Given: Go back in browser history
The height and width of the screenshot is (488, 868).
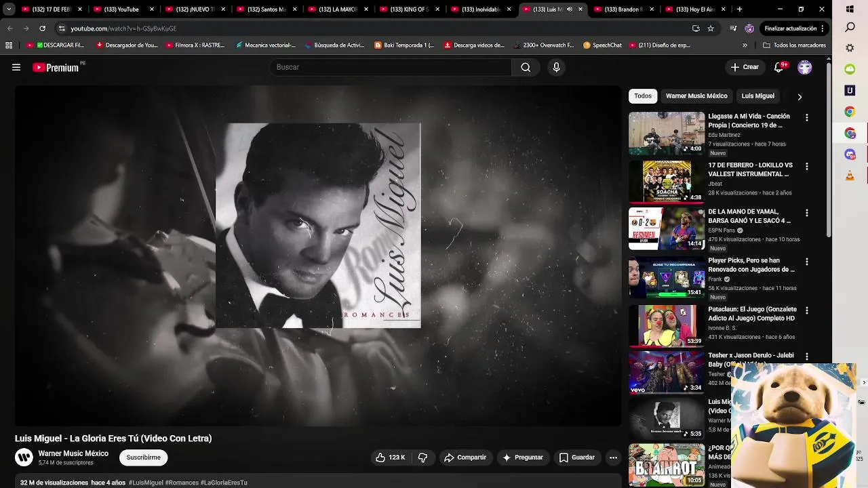Looking at the screenshot, I should (x=9, y=28).
